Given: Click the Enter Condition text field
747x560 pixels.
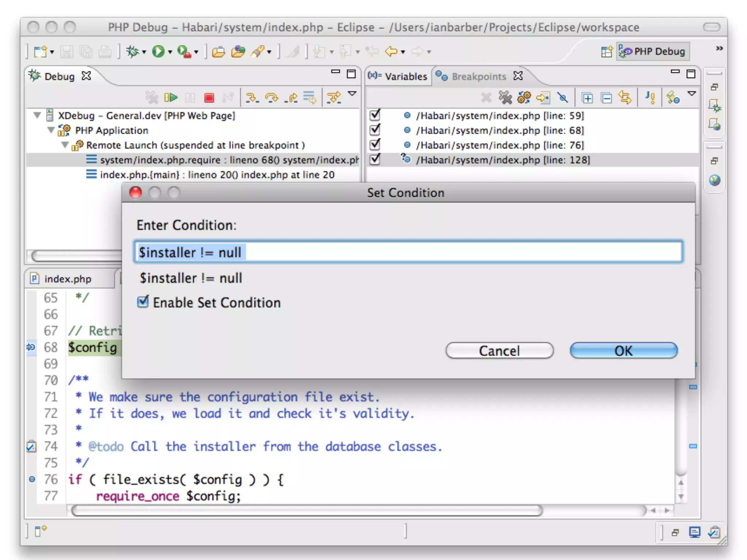Looking at the screenshot, I should tap(409, 252).
